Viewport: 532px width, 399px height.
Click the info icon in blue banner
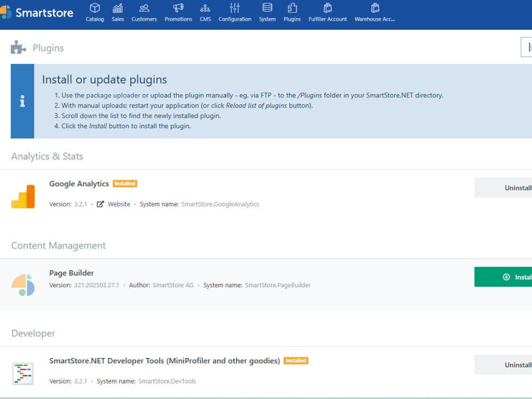pyautogui.click(x=22, y=101)
